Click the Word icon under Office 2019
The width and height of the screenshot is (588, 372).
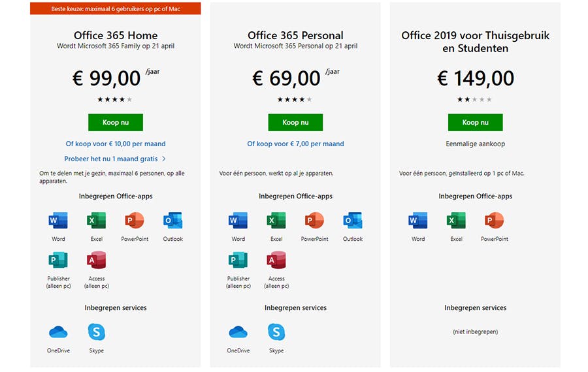[x=418, y=221]
